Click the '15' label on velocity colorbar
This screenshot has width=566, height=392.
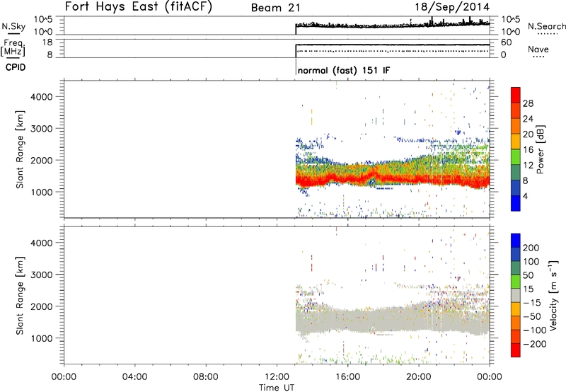pos(528,289)
